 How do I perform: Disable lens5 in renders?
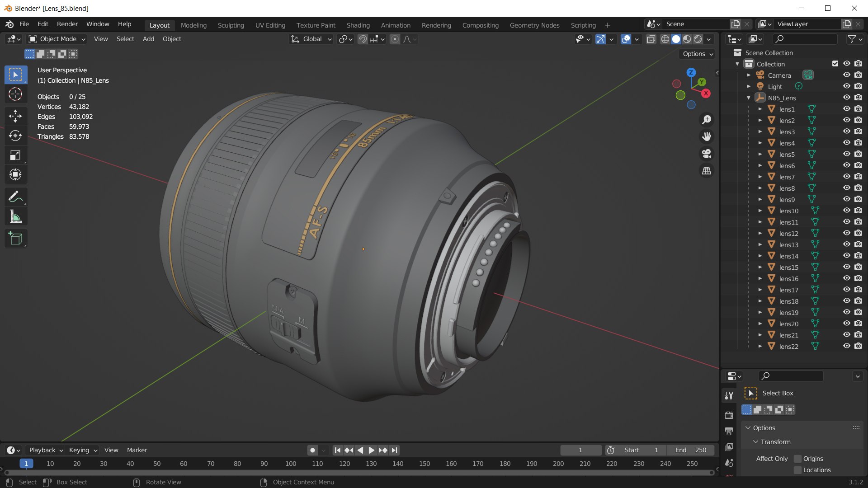858,154
